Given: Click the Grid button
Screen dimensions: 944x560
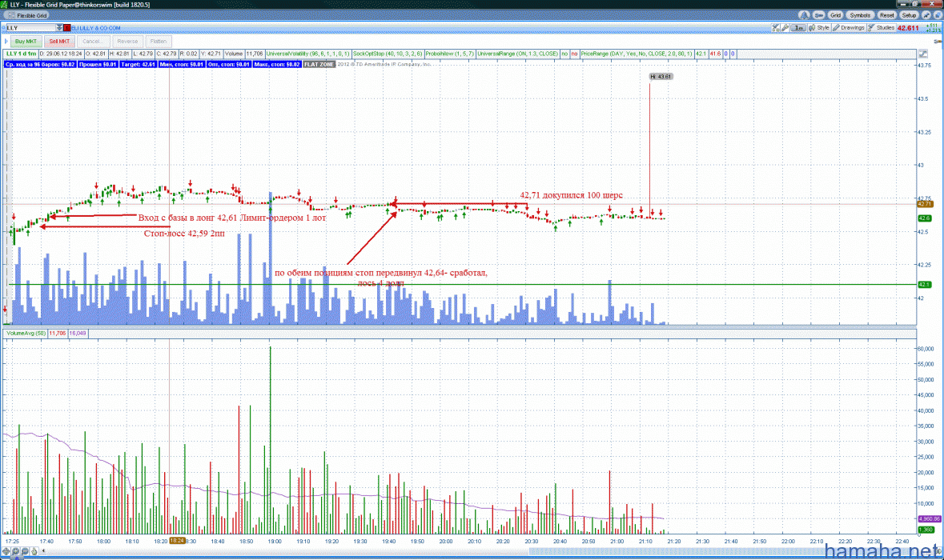Looking at the screenshot, I should click(835, 15).
